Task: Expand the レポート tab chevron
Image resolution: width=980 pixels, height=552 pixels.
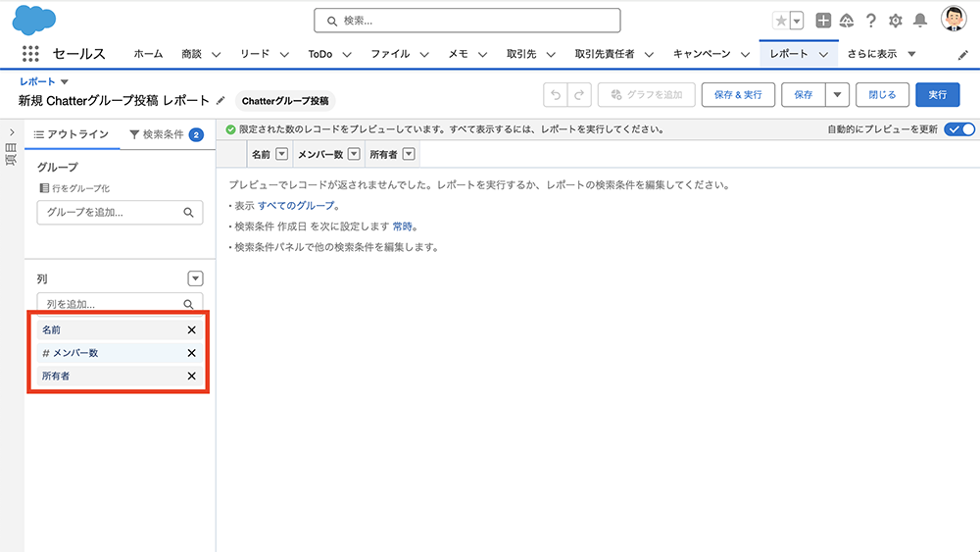Action: [823, 54]
